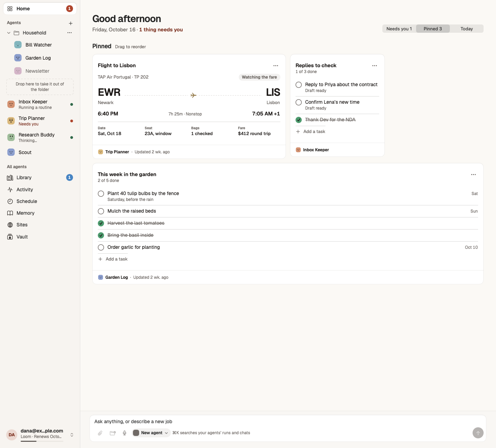Click the attach file paperclip icon
The height and width of the screenshot is (448, 496).
point(100,433)
